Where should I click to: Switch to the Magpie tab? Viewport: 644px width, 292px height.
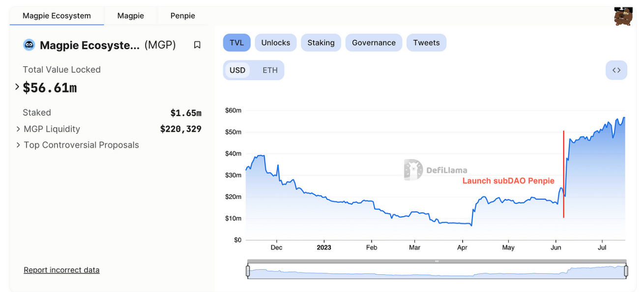click(x=131, y=15)
